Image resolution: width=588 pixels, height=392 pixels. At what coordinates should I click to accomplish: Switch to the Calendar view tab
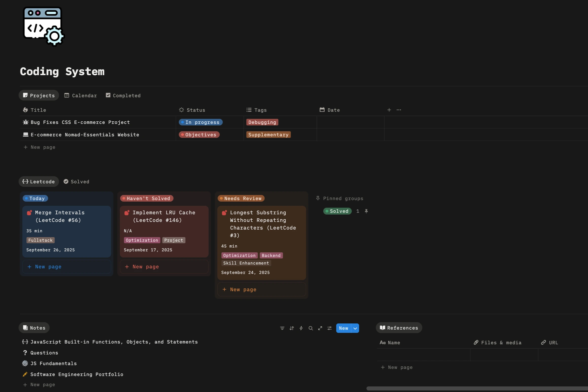(x=80, y=95)
